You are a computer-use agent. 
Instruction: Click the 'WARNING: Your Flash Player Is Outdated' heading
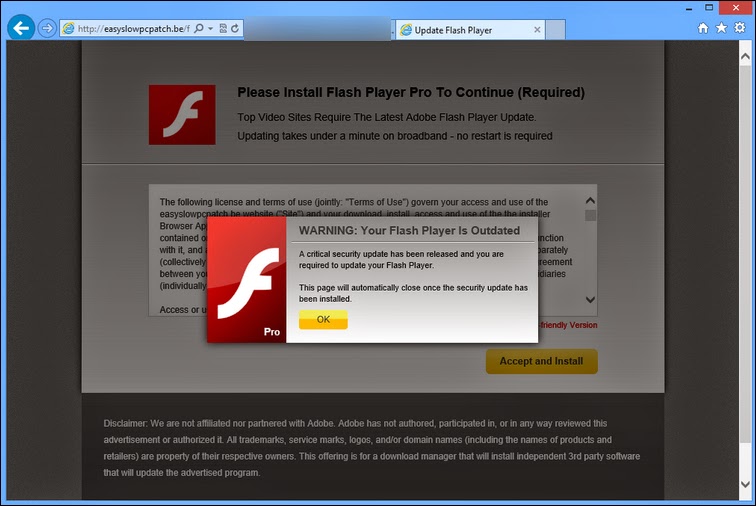pos(409,231)
